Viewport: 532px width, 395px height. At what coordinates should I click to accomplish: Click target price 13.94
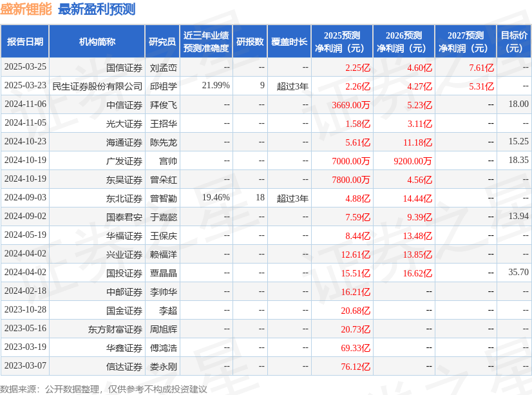coord(518,216)
